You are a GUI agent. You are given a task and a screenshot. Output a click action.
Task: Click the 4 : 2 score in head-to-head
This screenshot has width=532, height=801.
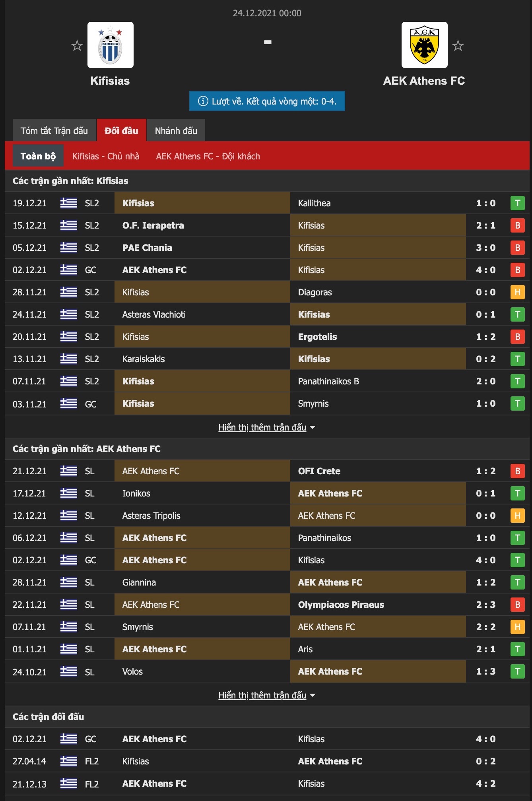[486, 784]
